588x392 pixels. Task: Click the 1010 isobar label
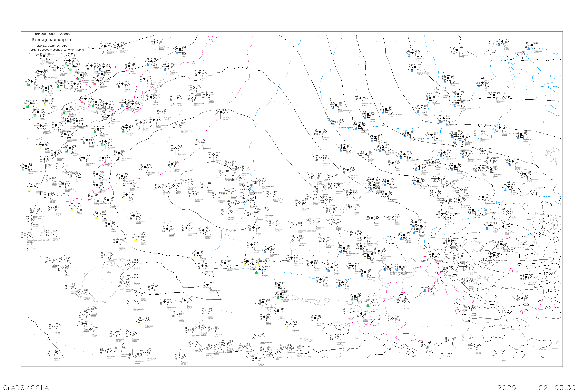point(481,125)
